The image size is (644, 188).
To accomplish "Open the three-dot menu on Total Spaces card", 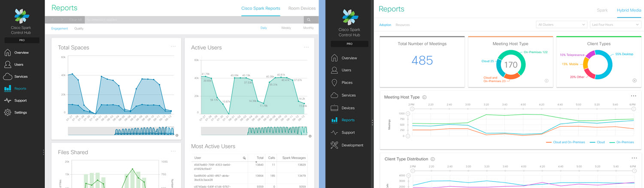I will coord(173,46).
